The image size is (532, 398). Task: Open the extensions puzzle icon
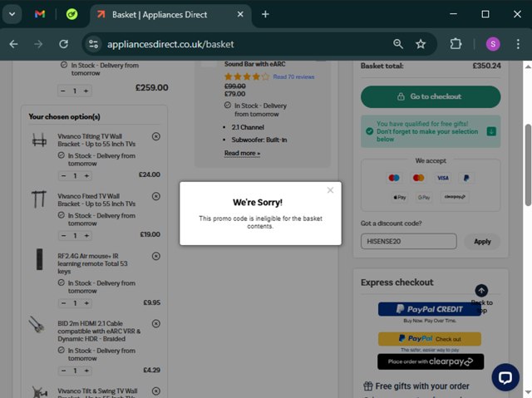coord(456,44)
